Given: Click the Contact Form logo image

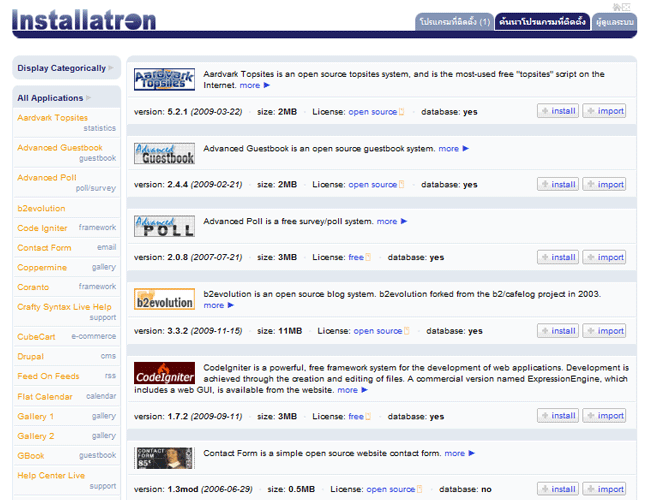Looking at the screenshot, I should 164,458.
